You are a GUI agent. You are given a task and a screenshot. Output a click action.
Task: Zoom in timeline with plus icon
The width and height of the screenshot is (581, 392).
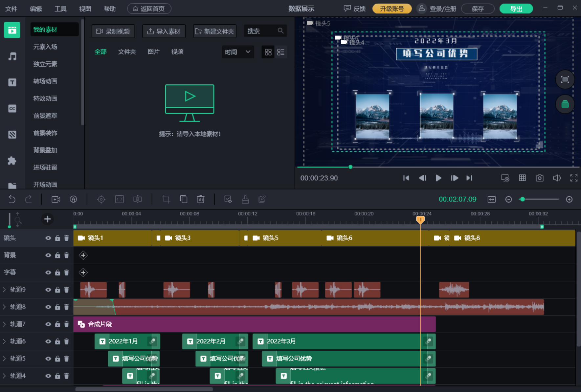point(569,199)
